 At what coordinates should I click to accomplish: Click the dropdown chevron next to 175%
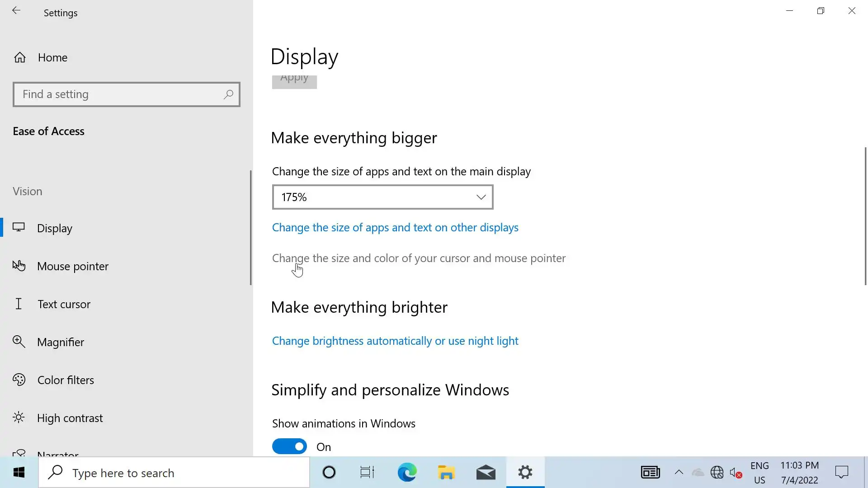pyautogui.click(x=481, y=197)
